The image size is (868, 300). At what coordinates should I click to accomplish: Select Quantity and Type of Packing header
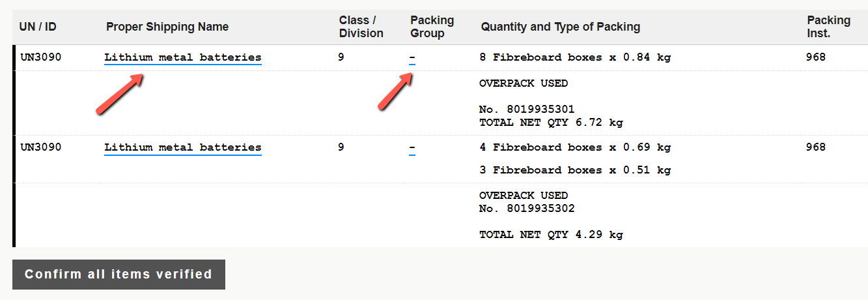coord(561,27)
